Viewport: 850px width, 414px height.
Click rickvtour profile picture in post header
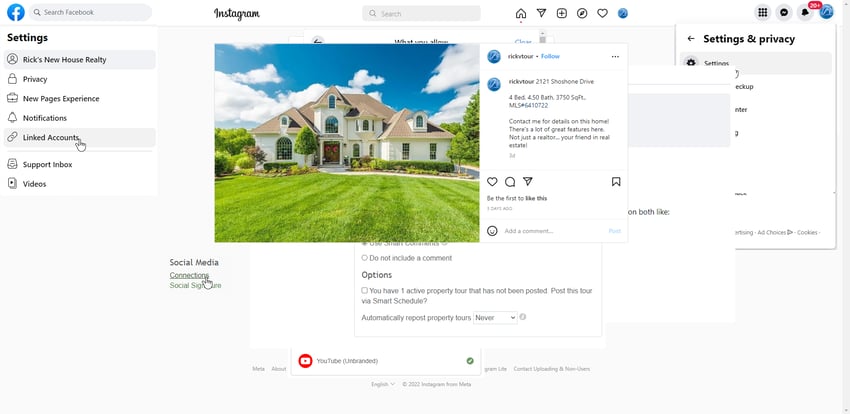pos(494,56)
